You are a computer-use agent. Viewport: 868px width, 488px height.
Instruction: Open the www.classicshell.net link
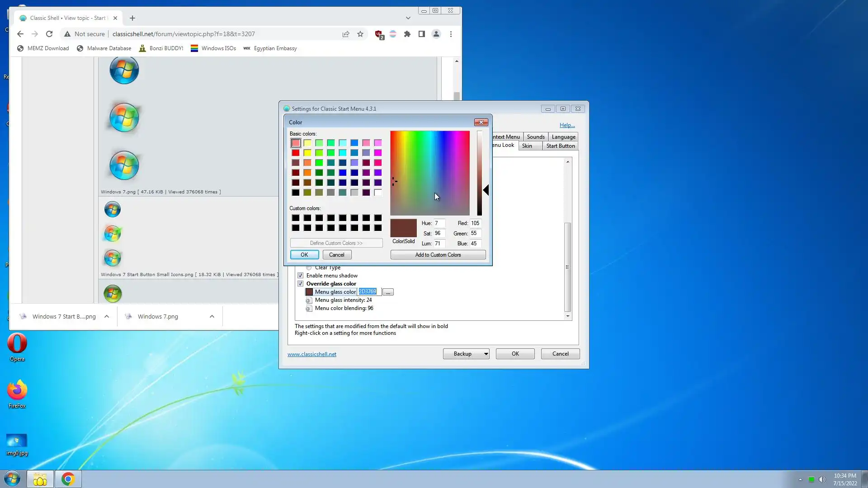click(x=312, y=354)
